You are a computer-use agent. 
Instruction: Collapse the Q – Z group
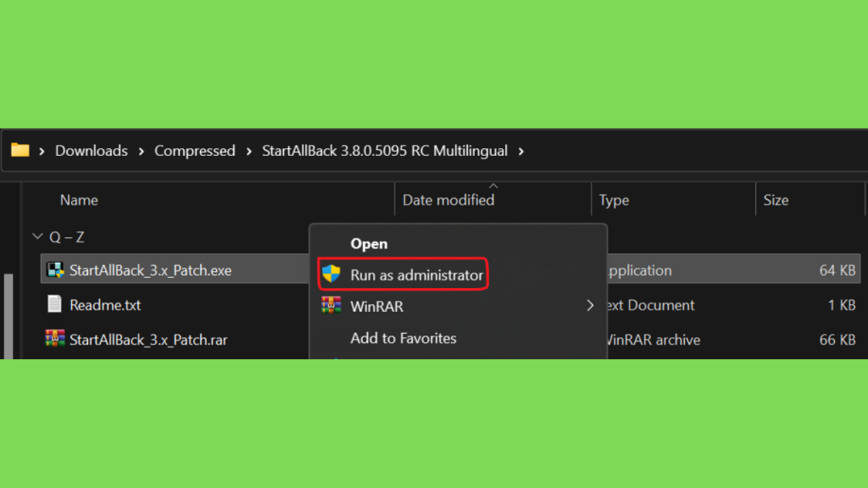[37, 237]
